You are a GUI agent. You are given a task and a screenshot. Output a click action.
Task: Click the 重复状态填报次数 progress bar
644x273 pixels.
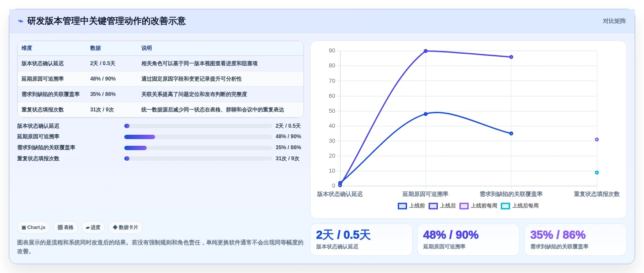point(198,159)
